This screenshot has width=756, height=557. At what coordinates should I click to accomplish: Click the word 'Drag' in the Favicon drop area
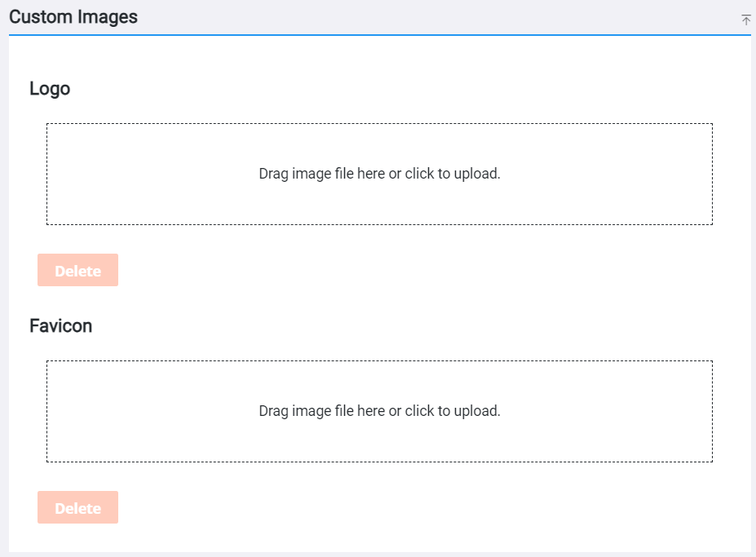tap(273, 411)
